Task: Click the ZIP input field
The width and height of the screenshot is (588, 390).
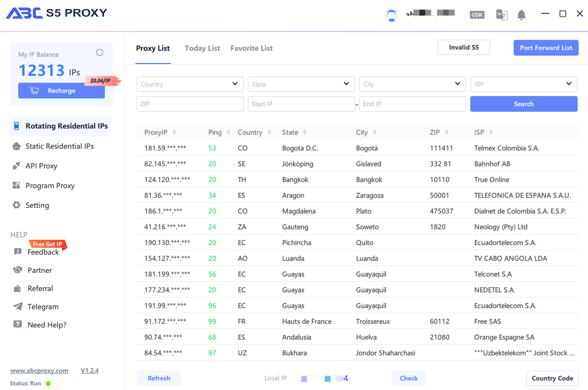Action: tap(190, 104)
